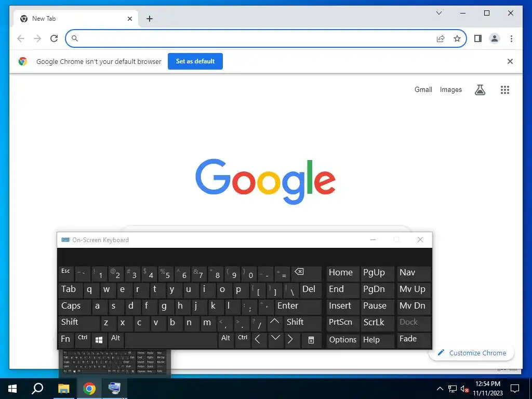Click Customize Chrome button
Image resolution: width=532 pixels, height=399 pixels.
pyautogui.click(x=472, y=353)
